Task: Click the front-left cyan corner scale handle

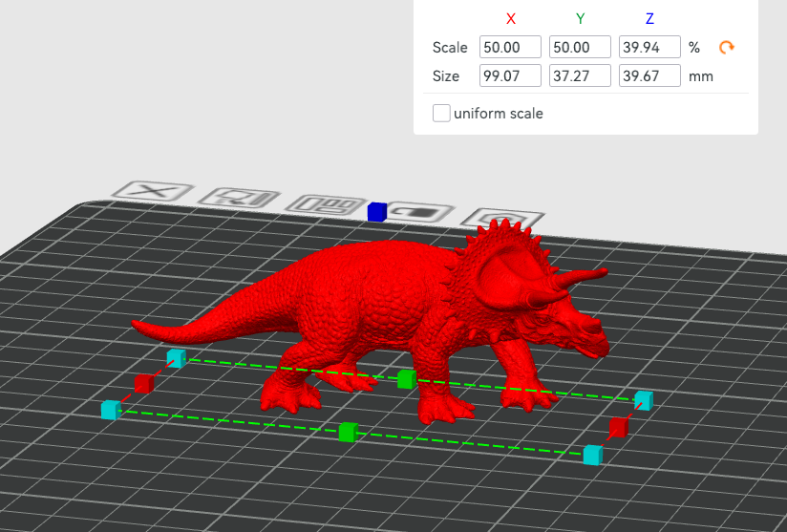Action: (111, 409)
